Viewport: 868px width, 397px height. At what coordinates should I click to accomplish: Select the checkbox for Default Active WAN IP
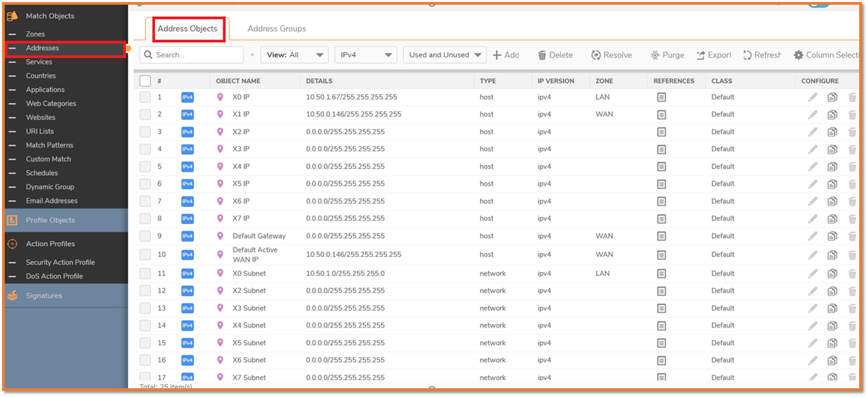click(145, 255)
